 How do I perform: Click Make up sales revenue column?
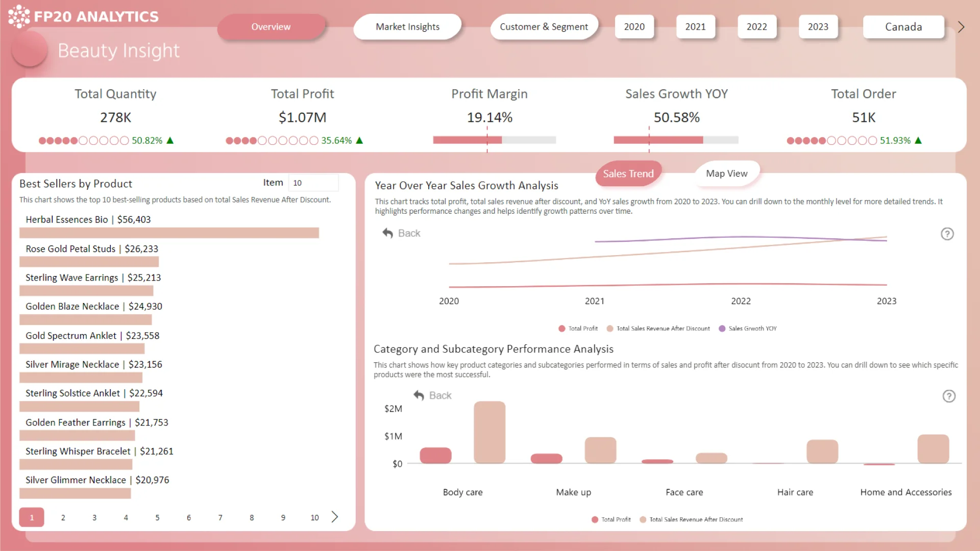pos(600,450)
